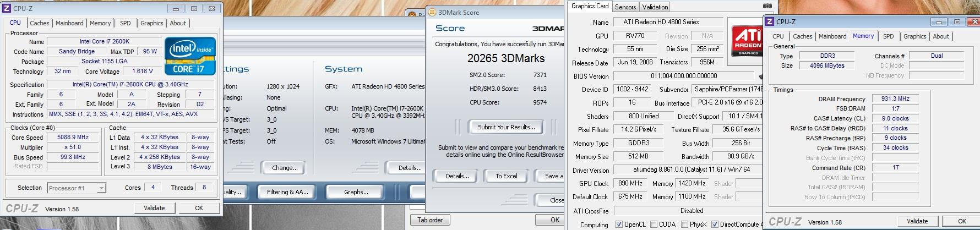Click OK button beside Tab order
This screenshot has width=980, height=230.
pos(551,220)
